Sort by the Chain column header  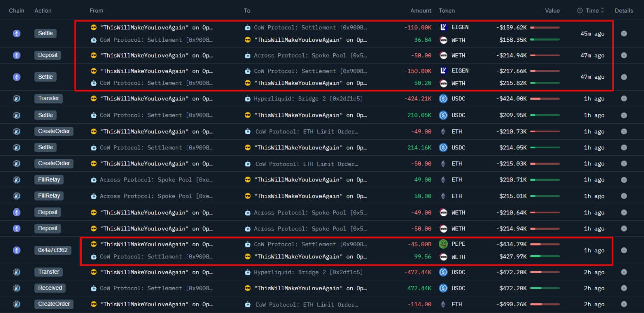17,11
